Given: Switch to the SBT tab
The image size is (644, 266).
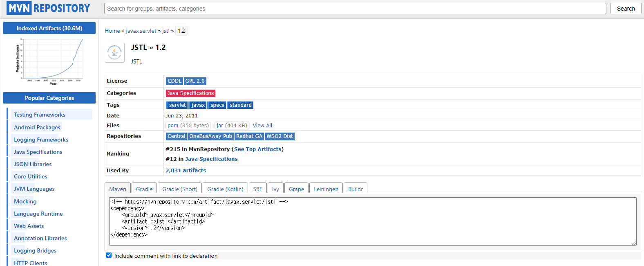Looking at the screenshot, I should pos(257,189).
